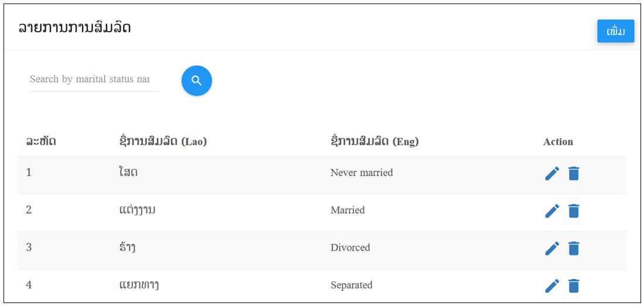Click the Action column header
The height and width of the screenshot is (306, 644).
tap(558, 142)
